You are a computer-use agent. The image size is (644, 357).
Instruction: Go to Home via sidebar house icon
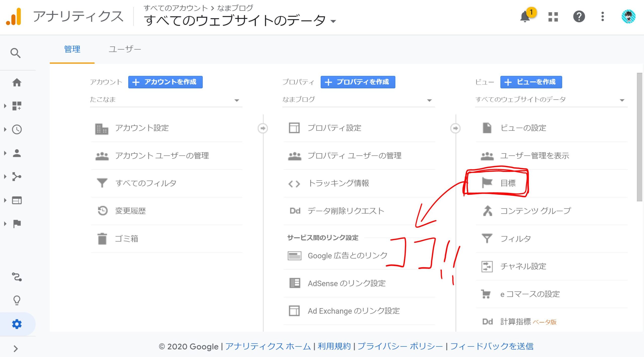17,82
